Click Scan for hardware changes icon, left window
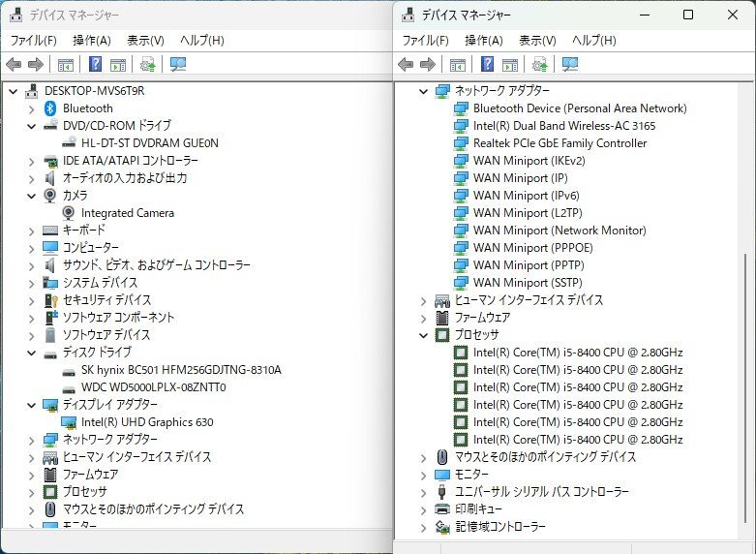Screen dimensions: 756x554 (178, 64)
